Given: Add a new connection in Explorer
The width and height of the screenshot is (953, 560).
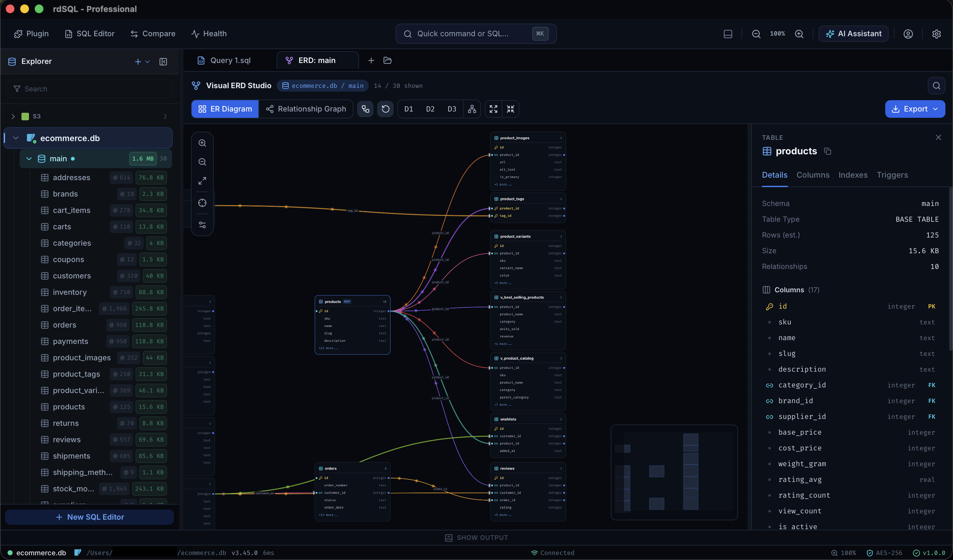Looking at the screenshot, I should 138,62.
